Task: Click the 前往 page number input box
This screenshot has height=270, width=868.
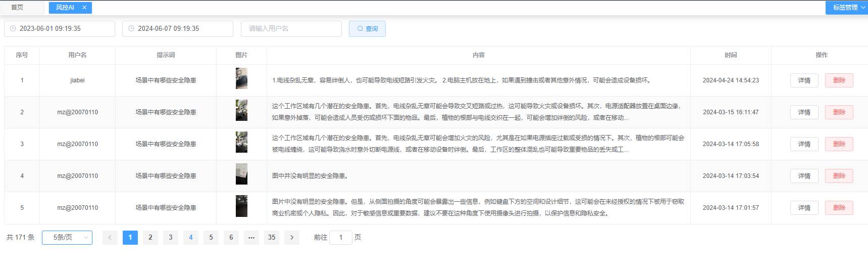Action: tap(341, 238)
